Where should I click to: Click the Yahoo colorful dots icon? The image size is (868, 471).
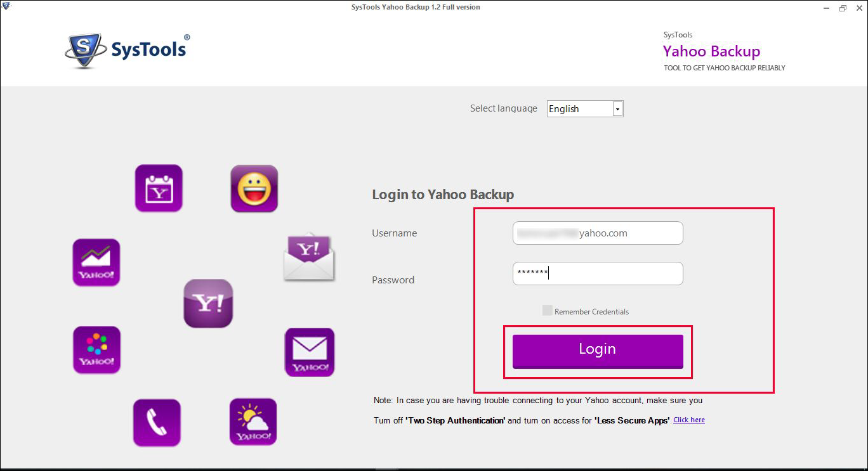[96, 350]
